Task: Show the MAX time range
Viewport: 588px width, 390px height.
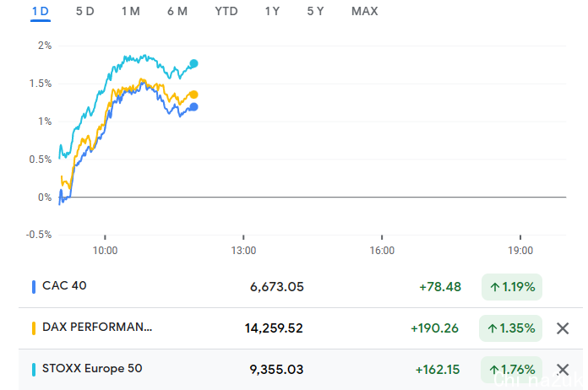Action: point(364,11)
